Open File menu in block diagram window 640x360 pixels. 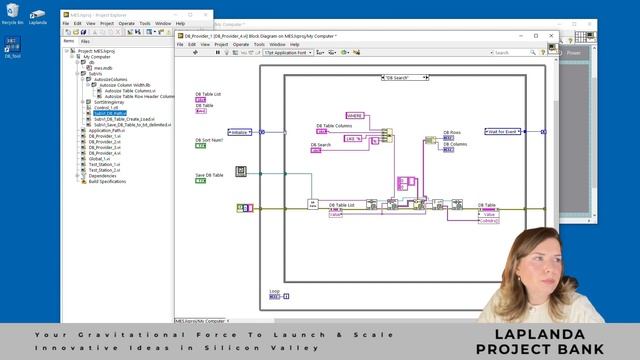[x=180, y=44]
